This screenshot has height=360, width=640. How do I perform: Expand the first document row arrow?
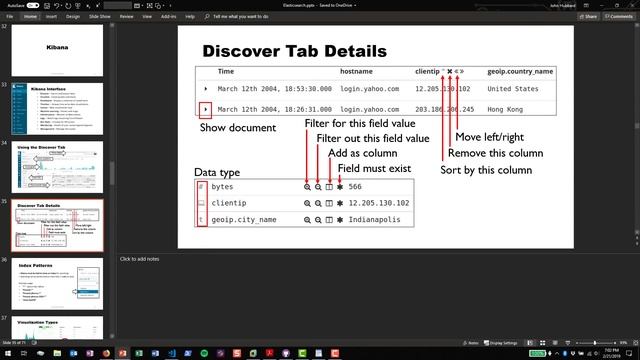206,89
